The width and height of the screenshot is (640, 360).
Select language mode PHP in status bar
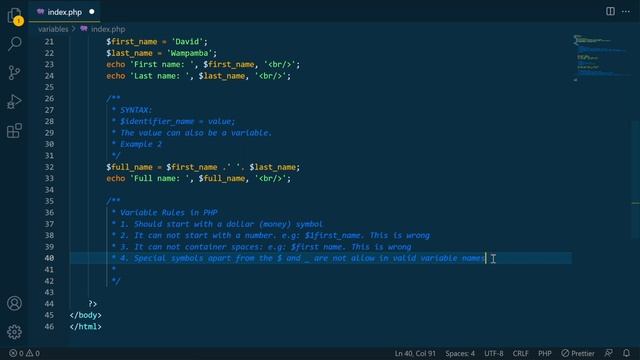coord(544,353)
